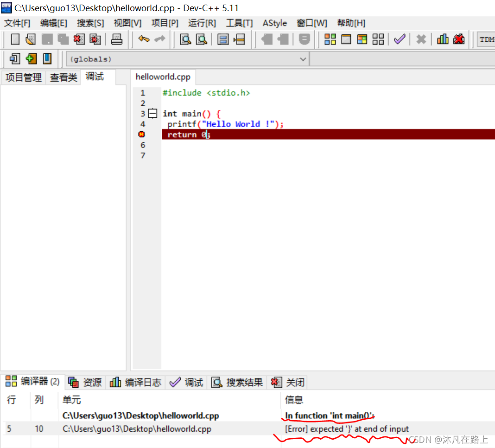Click the greyed Save file icon

click(x=47, y=39)
